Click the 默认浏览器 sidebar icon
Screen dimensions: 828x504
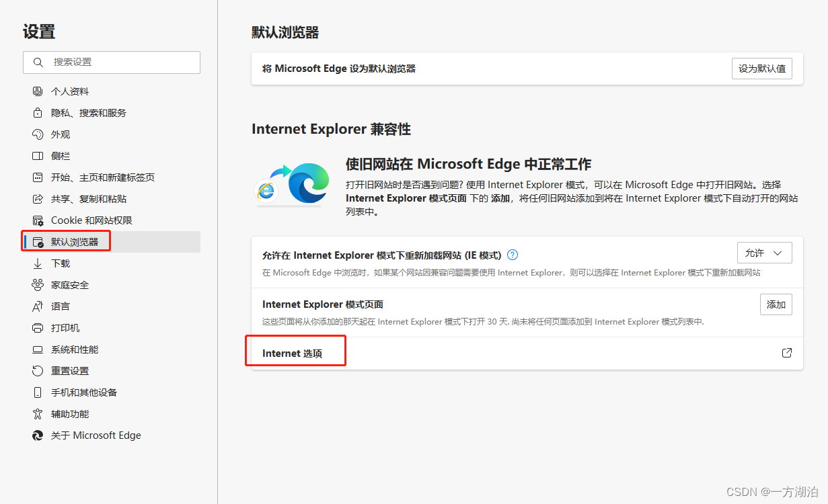[x=38, y=242]
